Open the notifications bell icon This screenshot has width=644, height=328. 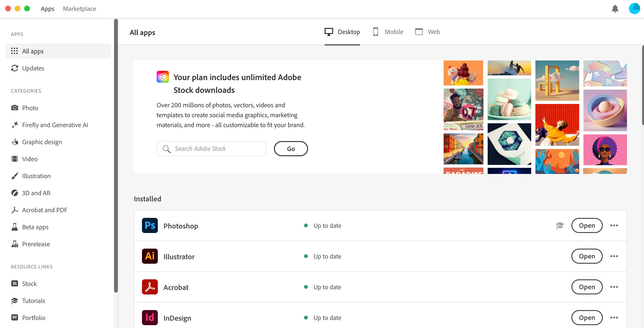pyautogui.click(x=615, y=9)
